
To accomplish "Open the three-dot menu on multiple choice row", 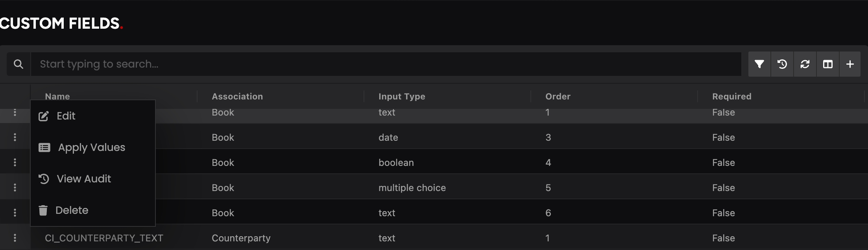I will point(15,187).
